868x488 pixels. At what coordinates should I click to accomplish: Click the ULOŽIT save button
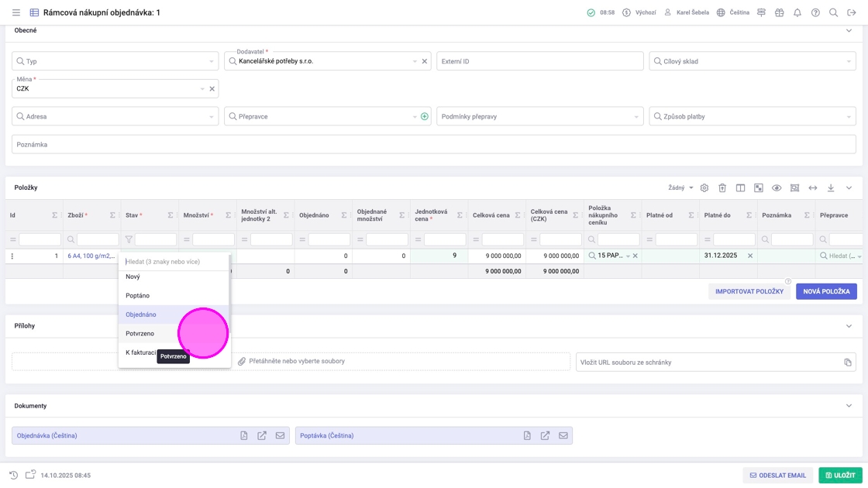point(840,476)
